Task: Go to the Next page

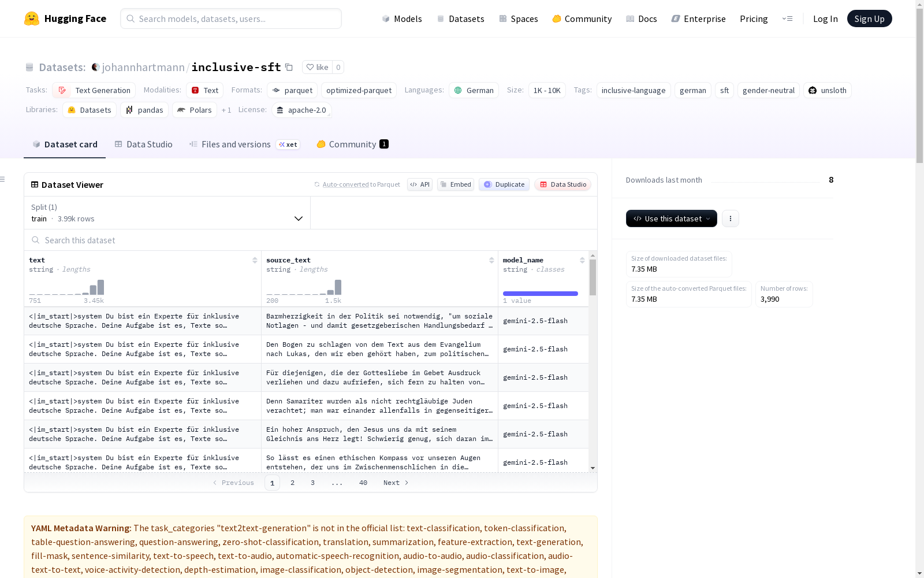Action: tap(396, 483)
